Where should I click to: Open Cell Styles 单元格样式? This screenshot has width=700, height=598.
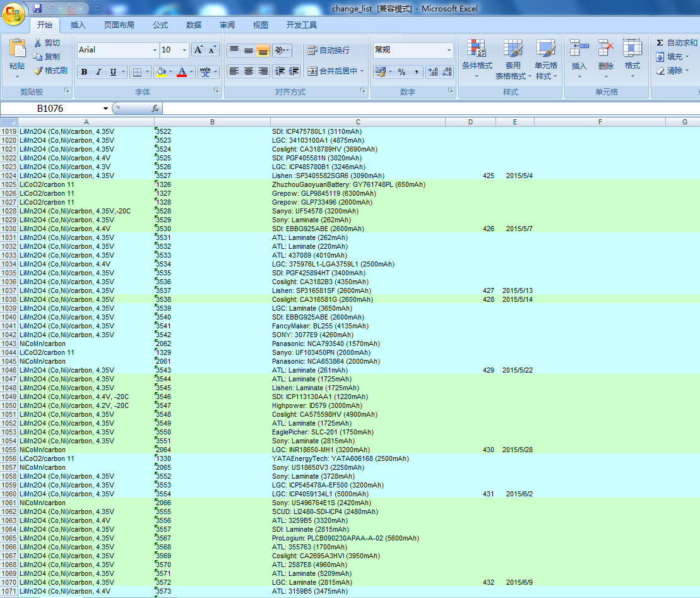545,59
